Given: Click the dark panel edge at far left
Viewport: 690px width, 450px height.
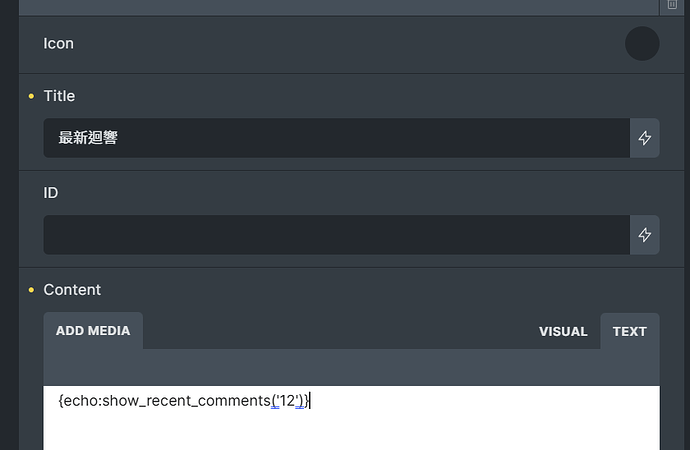Looking at the screenshot, I should [9, 225].
